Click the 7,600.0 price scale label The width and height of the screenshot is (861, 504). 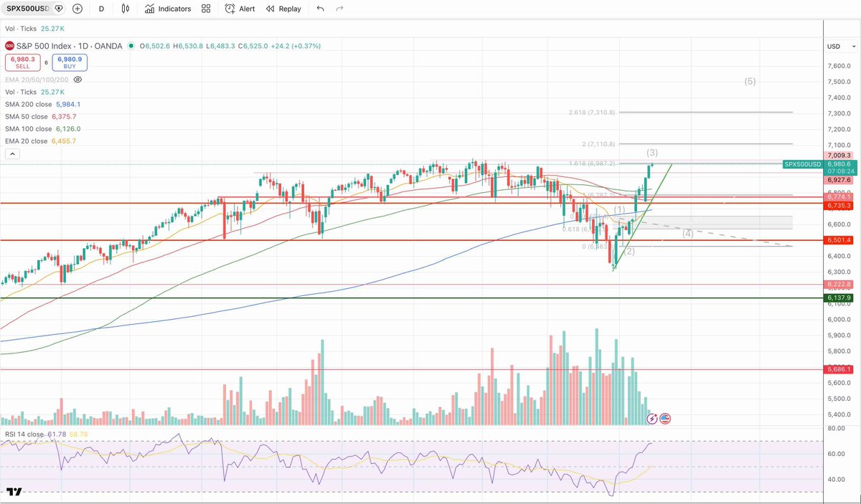[838, 66]
